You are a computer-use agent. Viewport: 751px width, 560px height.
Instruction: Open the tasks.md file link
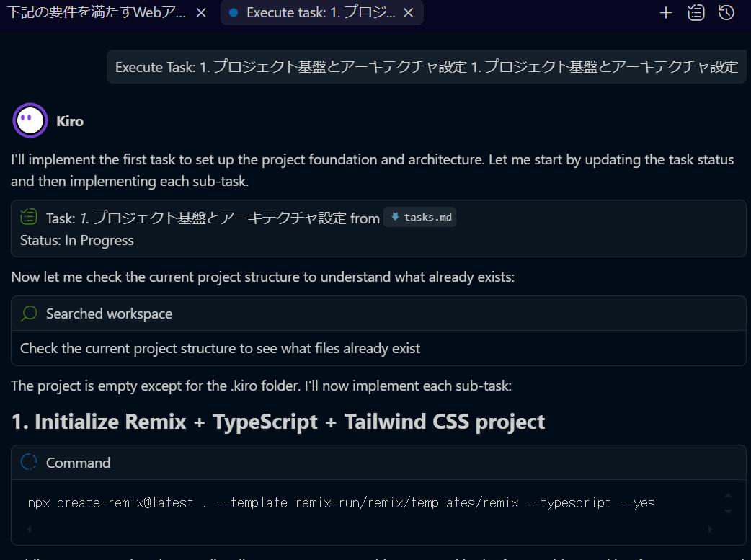coord(420,218)
